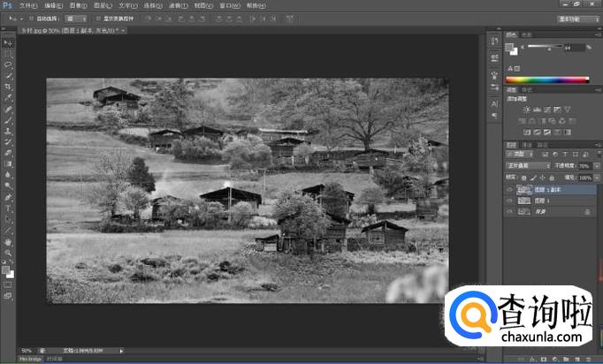Open the Character panel from the dock

click(494, 103)
